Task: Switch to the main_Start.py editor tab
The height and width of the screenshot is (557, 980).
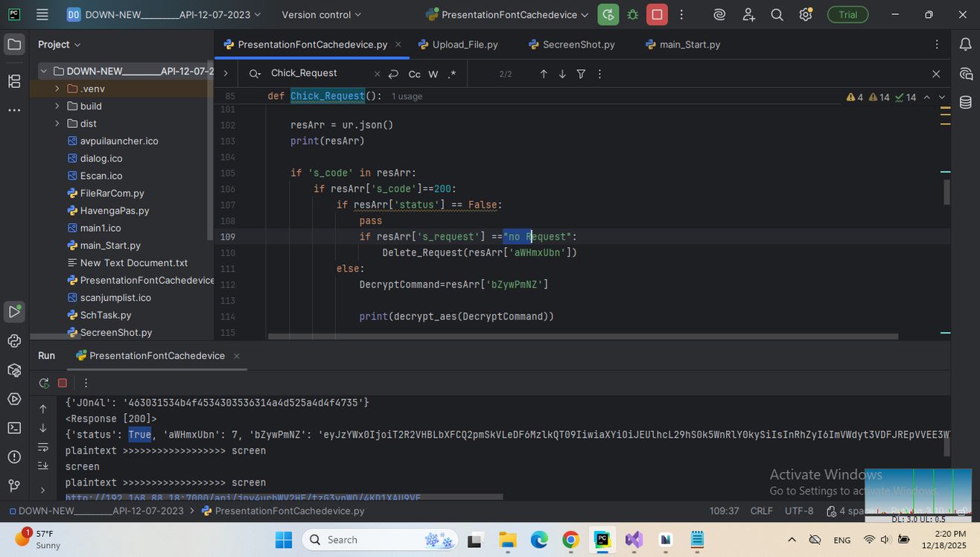Action: pos(690,45)
